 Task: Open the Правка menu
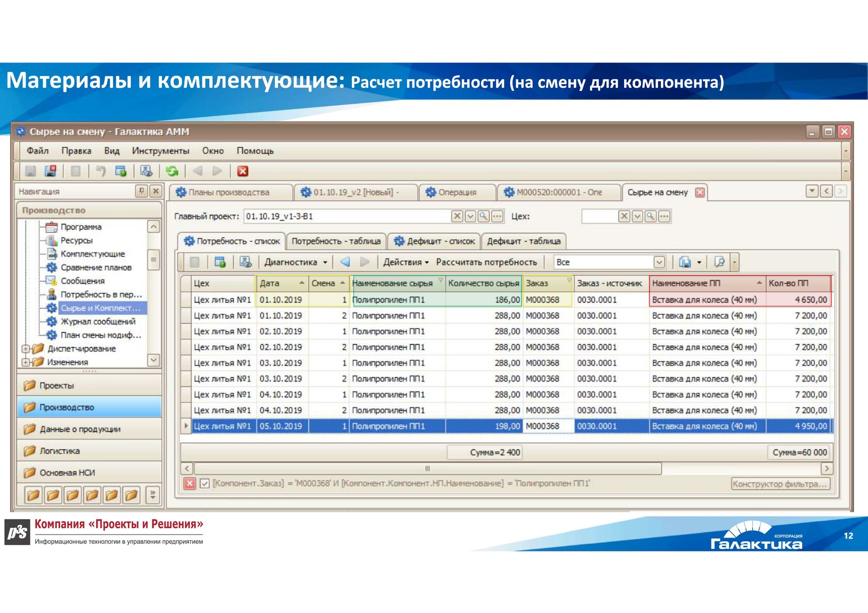point(76,150)
